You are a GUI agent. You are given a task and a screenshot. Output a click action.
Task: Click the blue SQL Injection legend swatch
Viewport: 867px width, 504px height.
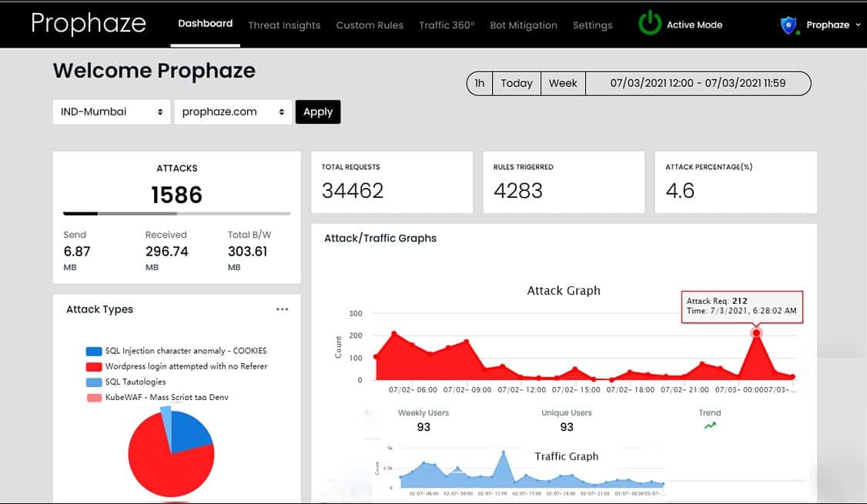point(94,351)
